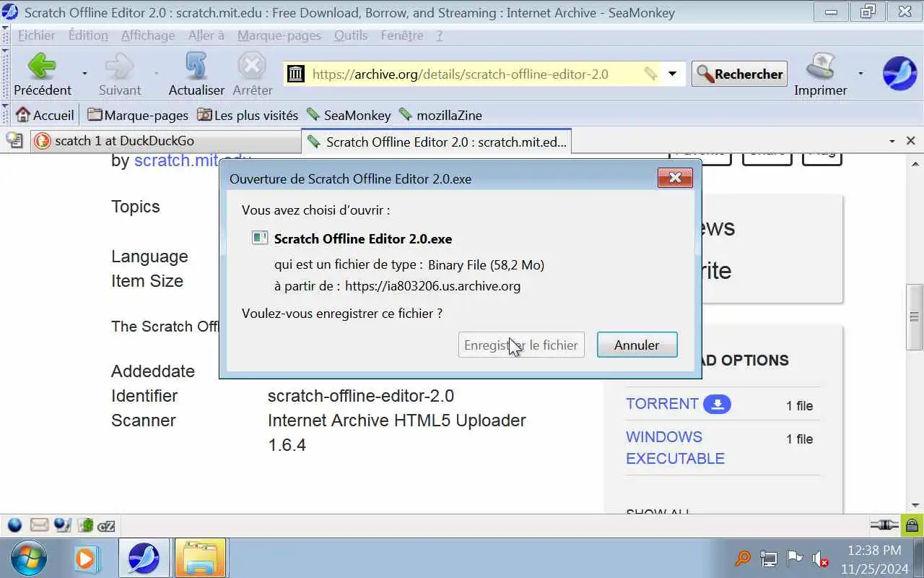
Task: Close the Ouverture de Scratch Offline Editor dialog
Action: [675, 177]
